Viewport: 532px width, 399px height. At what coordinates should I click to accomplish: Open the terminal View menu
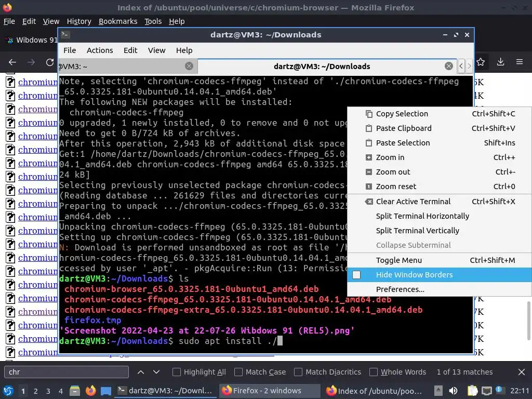click(156, 50)
